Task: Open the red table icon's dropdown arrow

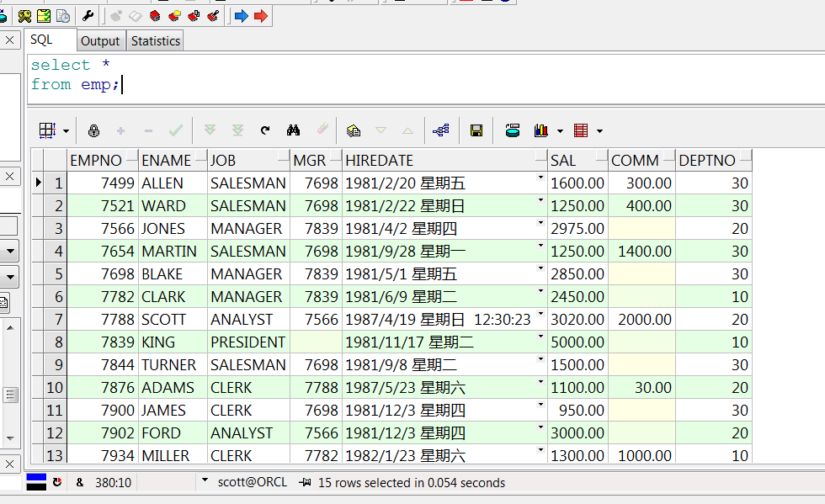Action: coord(599,131)
